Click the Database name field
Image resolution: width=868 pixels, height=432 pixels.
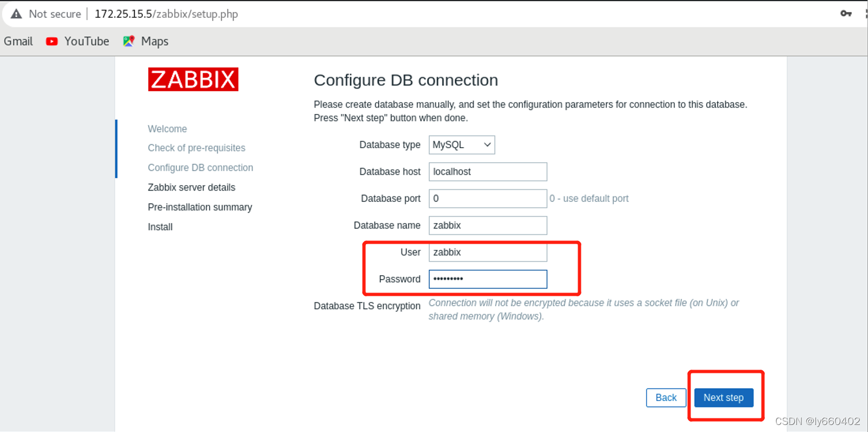[488, 225]
